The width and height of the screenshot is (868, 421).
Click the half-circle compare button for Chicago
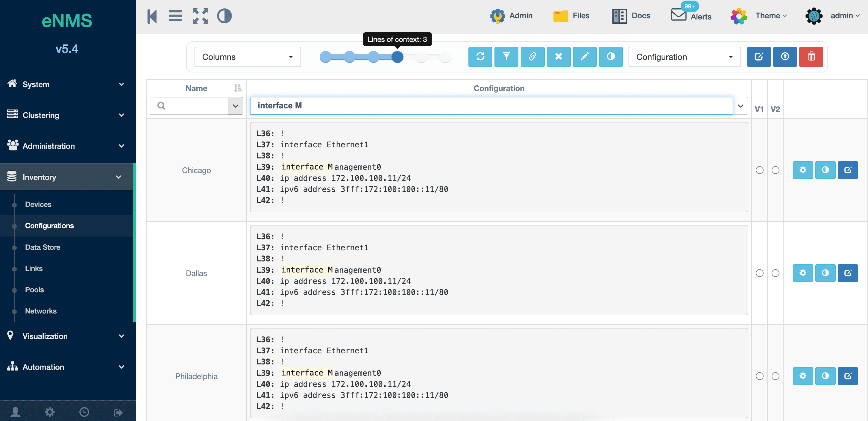825,170
